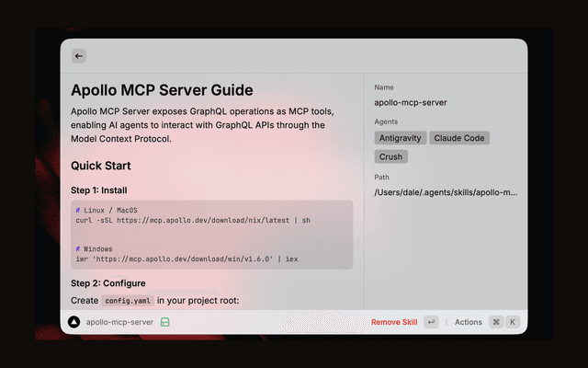588x368 pixels.
Task: Click the skill path /Users/dale/.agents/skills
Action: [447, 193]
